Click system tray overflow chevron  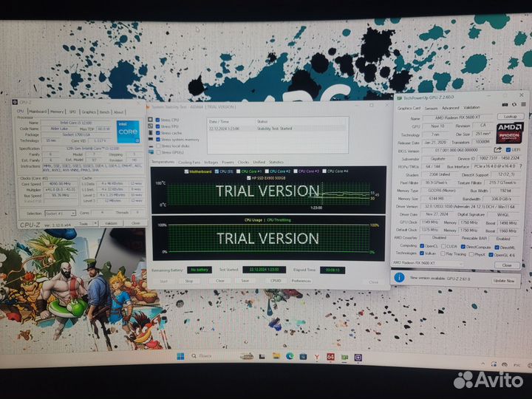pyautogui.click(x=482, y=364)
